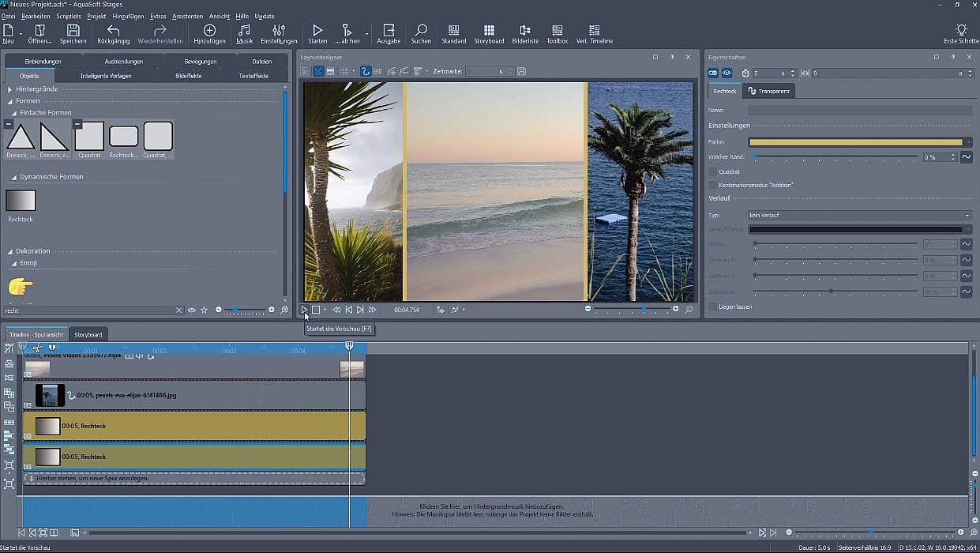Switch to the Transparenz tab

pyautogui.click(x=770, y=92)
